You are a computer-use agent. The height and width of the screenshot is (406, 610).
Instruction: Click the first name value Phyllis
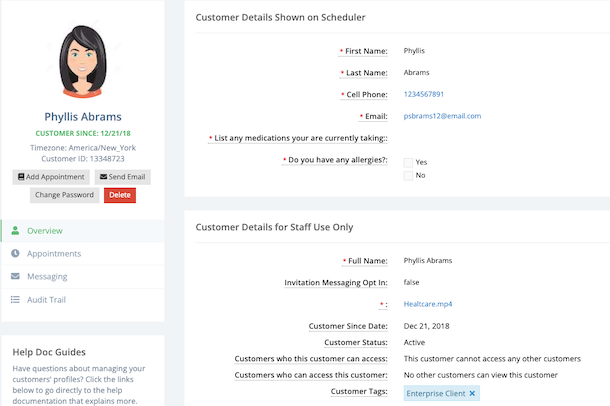[414, 51]
